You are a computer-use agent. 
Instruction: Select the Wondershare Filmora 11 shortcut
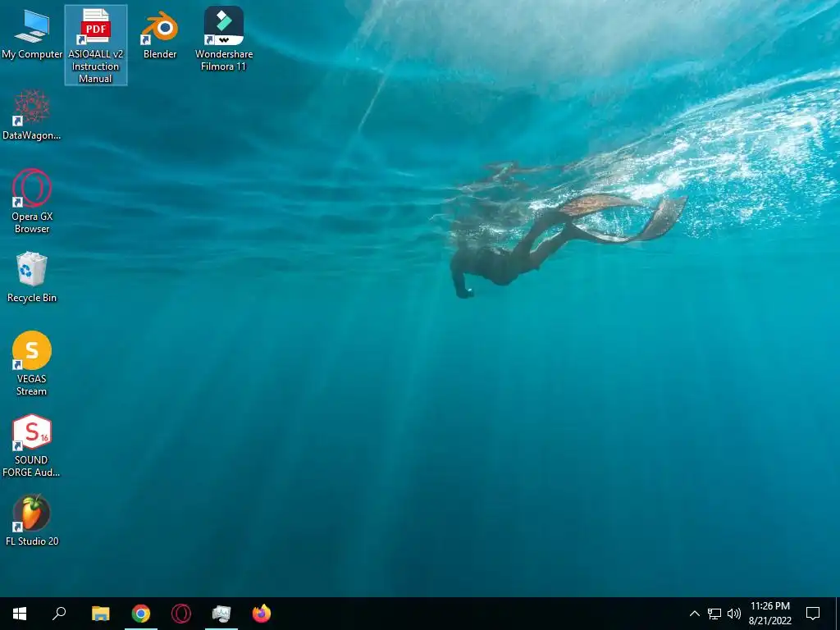[224, 39]
